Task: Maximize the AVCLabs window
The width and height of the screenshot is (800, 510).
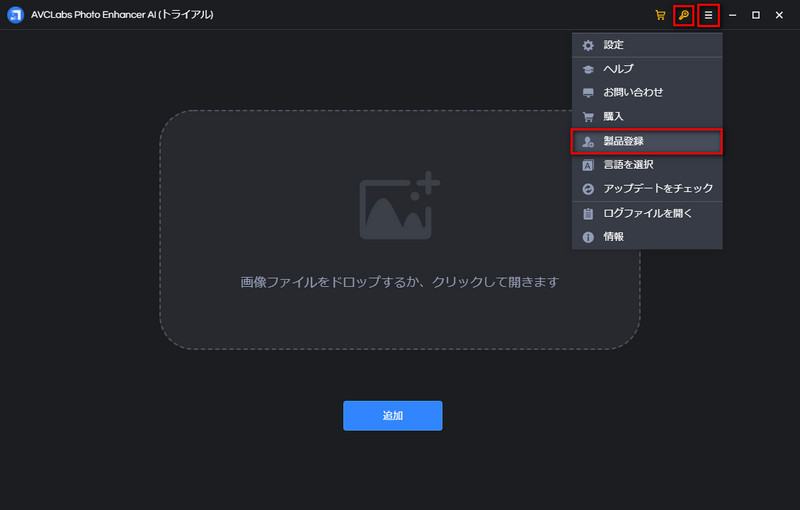Action: point(756,15)
